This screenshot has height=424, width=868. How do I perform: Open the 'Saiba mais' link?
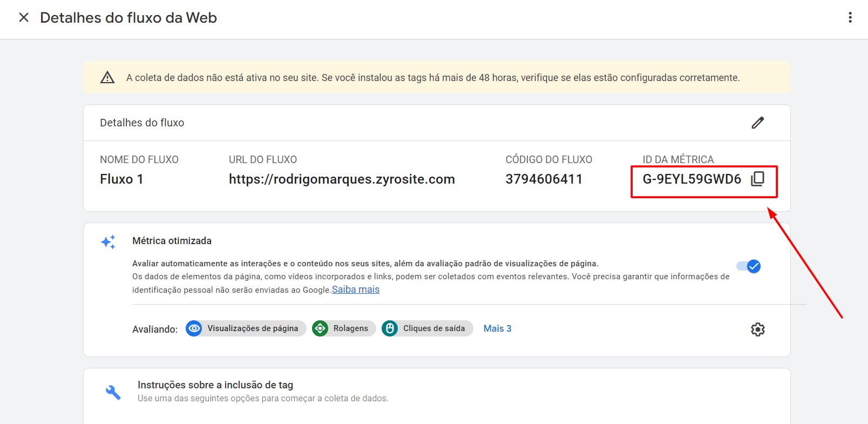pyautogui.click(x=355, y=290)
